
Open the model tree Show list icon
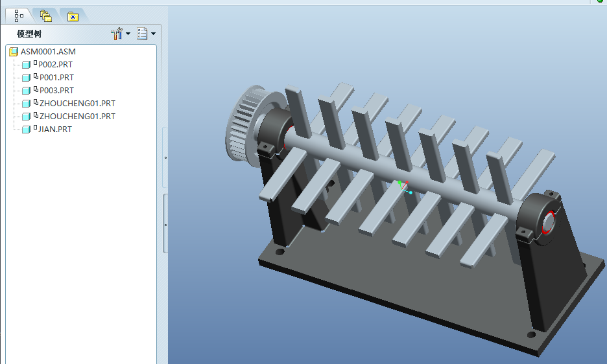pyautogui.click(x=142, y=34)
